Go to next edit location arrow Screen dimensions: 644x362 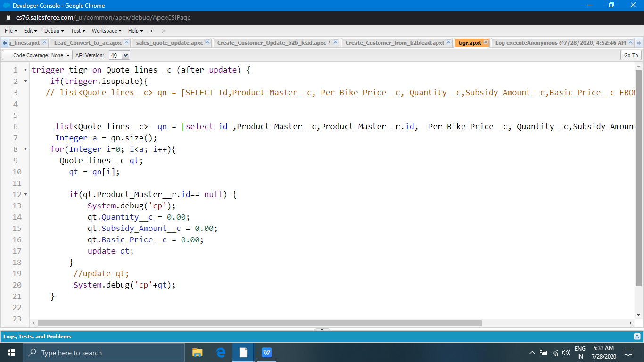pyautogui.click(x=163, y=31)
